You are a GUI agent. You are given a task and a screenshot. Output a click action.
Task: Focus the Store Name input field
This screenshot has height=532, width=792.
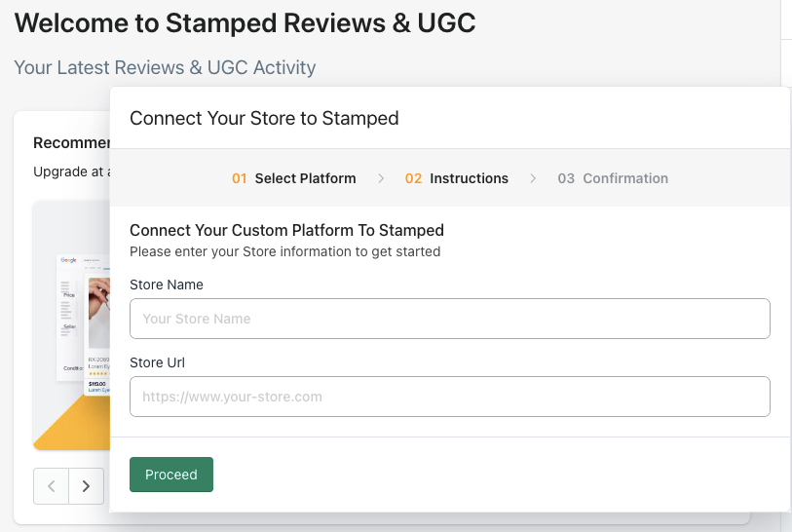pyautogui.click(x=449, y=319)
